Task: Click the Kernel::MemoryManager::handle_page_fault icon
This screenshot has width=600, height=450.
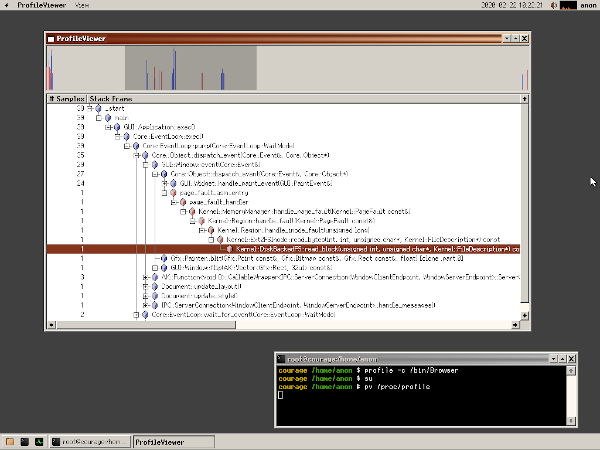Action: [192, 212]
